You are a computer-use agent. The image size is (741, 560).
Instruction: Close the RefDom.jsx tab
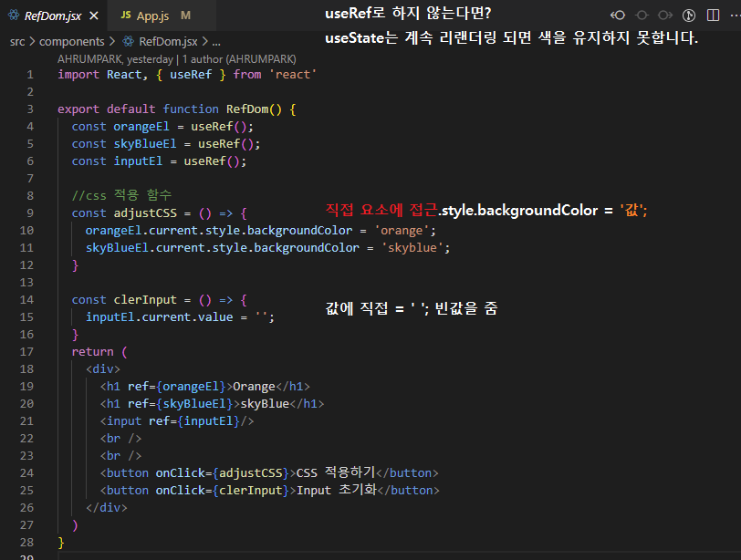point(94,16)
